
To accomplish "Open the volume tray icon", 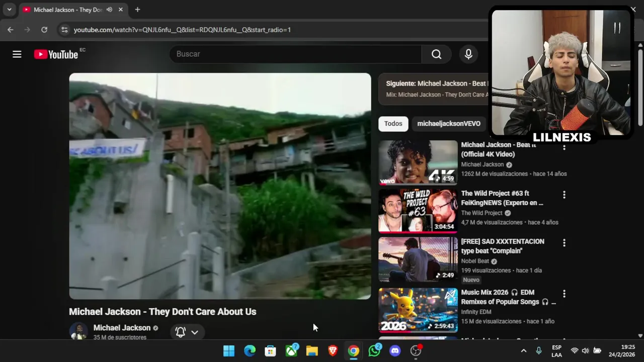I will pos(585,351).
